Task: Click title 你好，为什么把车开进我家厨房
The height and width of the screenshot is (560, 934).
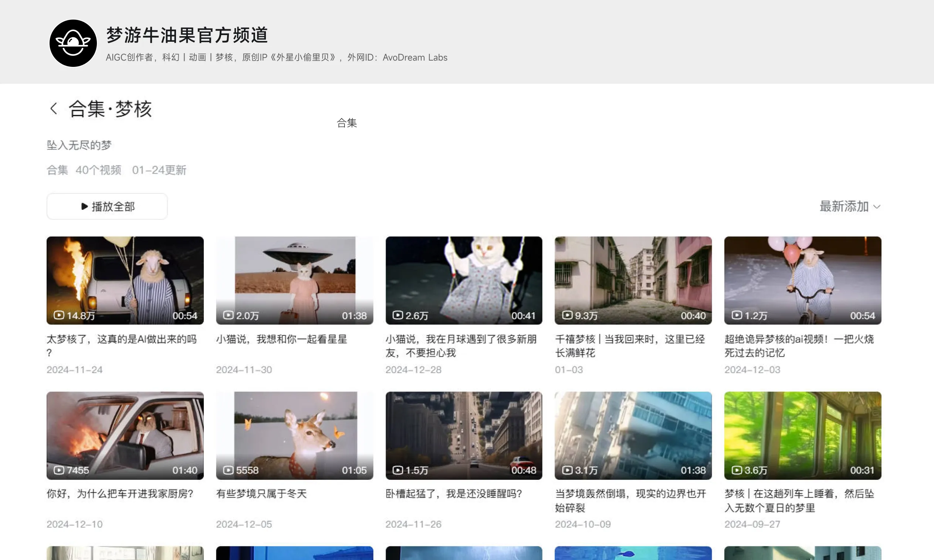Action: pyautogui.click(x=120, y=494)
